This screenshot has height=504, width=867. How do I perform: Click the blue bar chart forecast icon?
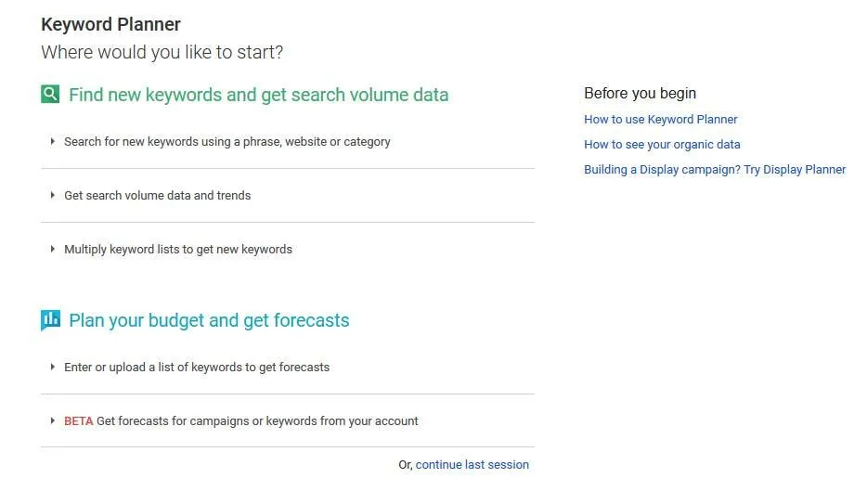pos(50,320)
